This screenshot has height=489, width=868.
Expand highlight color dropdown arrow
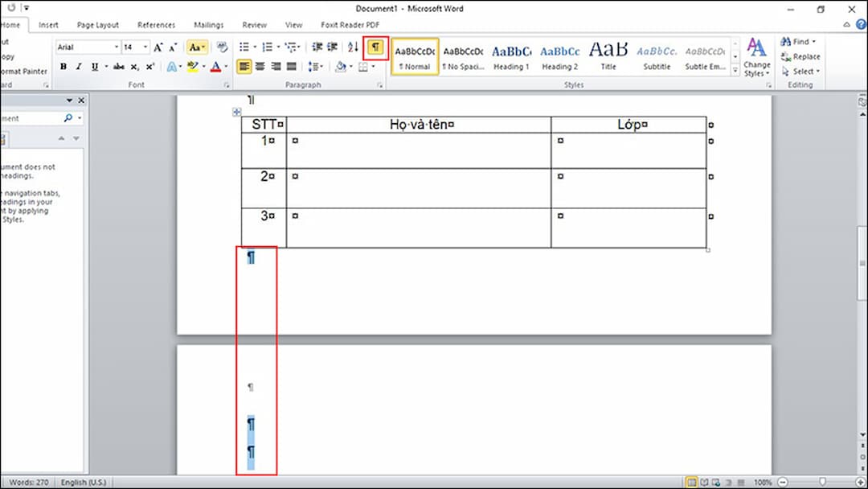pyautogui.click(x=203, y=67)
